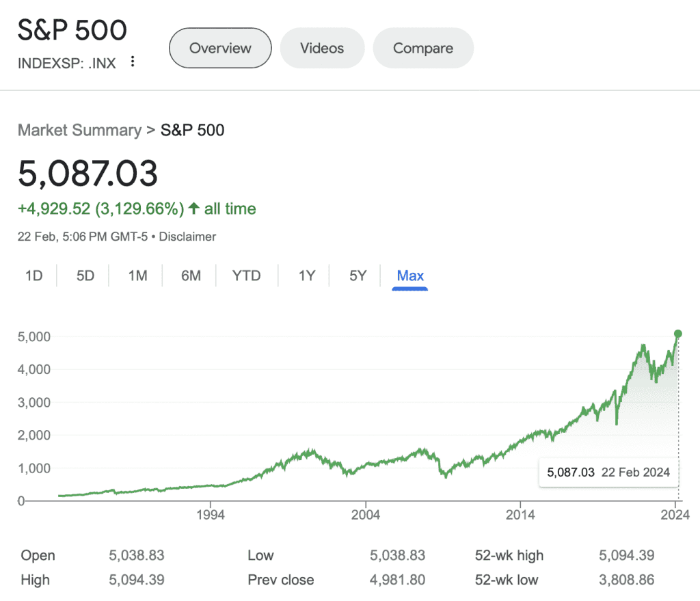Click the S&P 500 breadcrumb label
700x601 pixels.
(x=192, y=130)
